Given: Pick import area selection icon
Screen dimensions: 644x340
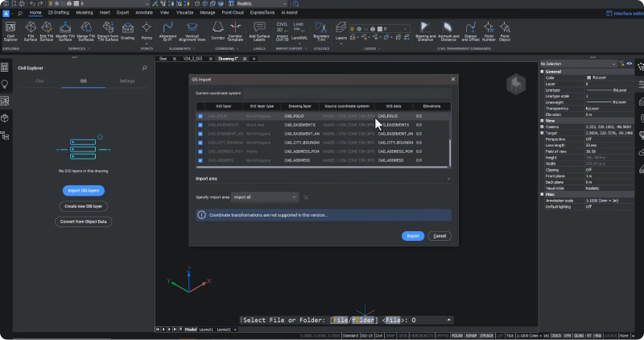Looking at the screenshot, I should tap(305, 197).
